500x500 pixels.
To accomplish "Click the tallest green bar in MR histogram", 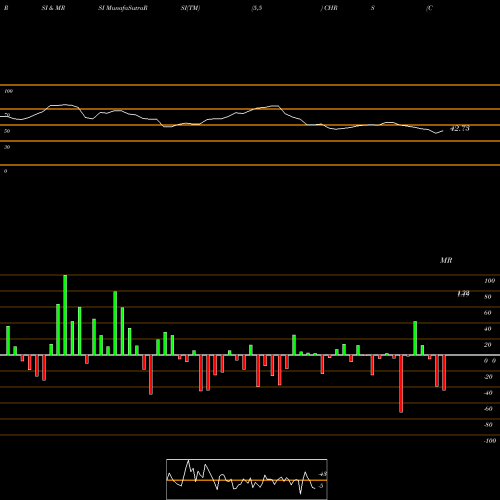I will pos(65,315).
